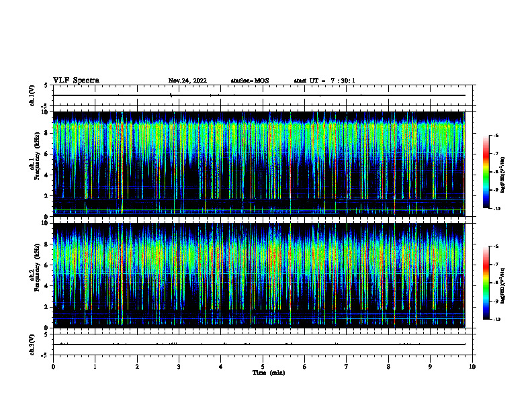This screenshot has width=532, height=411.
Task: Click the "ch.1(V)" axis label
Action: pyautogui.click(x=32, y=95)
